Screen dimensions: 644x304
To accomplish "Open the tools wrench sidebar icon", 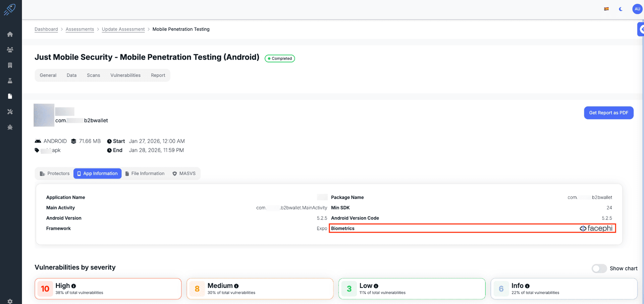I will tap(10, 112).
